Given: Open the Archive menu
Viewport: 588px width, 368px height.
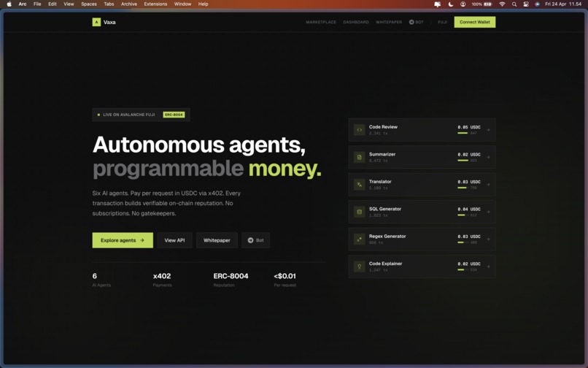Looking at the screenshot, I should [x=129, y=4].
